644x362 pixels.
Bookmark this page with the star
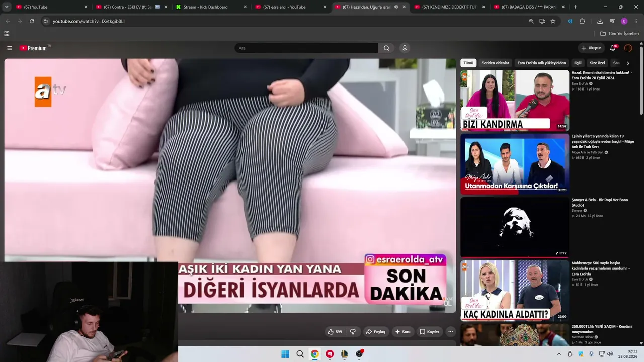pos(553,21)
